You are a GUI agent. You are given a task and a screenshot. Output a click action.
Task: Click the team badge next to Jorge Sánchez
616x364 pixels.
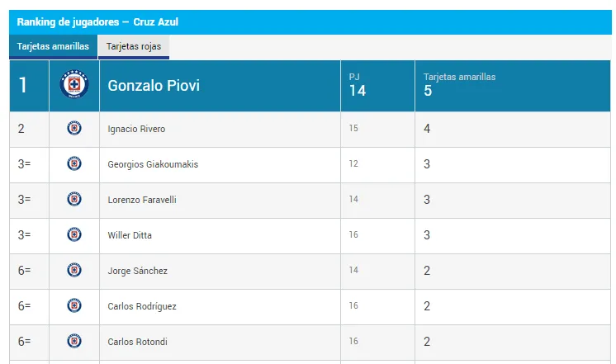click(74, 270)
